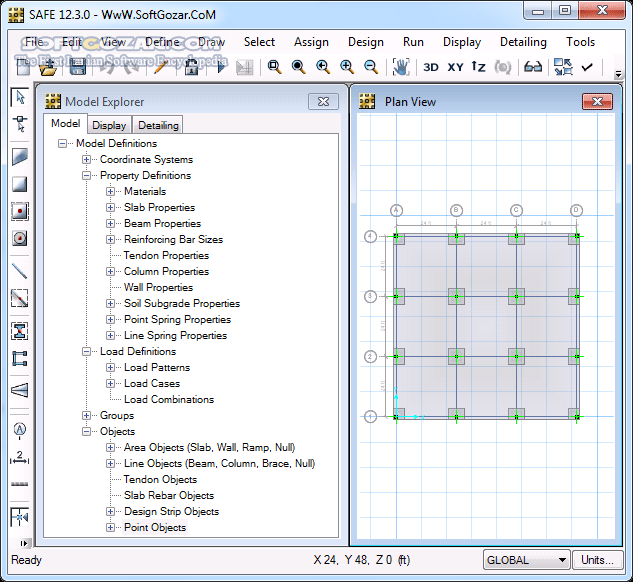Click the zoom in plus magnifier
This screenshot has height=582, width=633.
click(347, 67)
